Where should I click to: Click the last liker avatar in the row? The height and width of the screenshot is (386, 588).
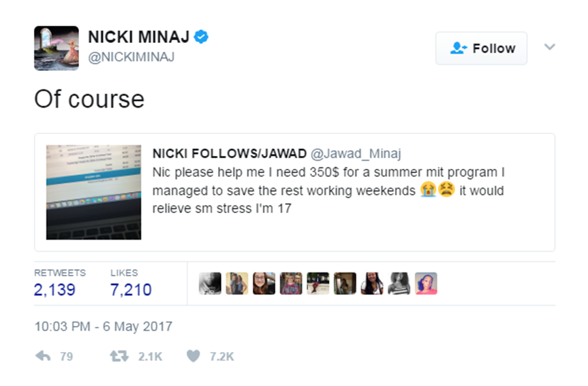click(x=426, y=284)
